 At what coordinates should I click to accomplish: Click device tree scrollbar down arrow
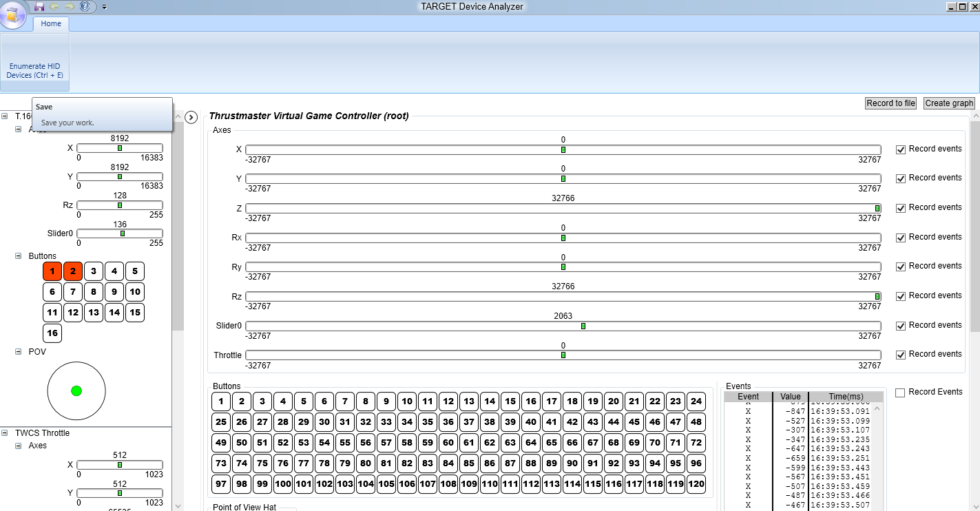point(178,506)
